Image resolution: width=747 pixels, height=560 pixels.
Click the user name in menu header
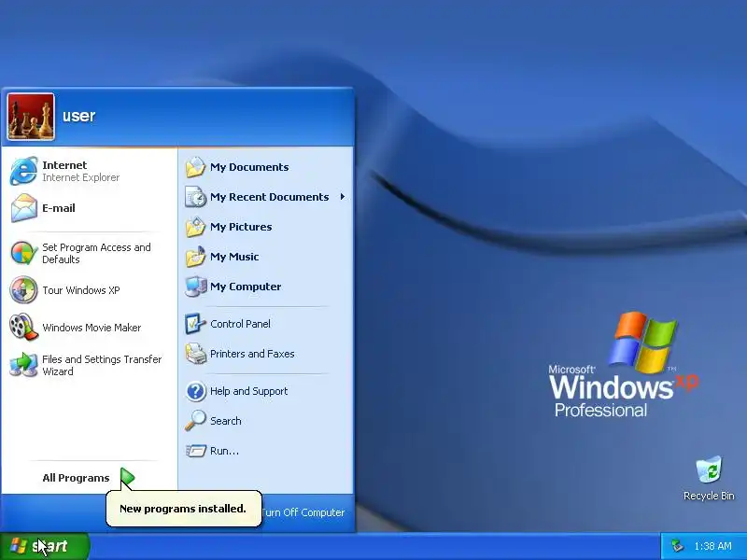[x=79, y=116]
